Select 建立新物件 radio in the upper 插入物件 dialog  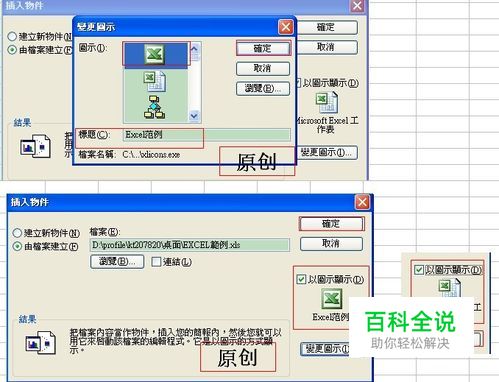(12, 36)
